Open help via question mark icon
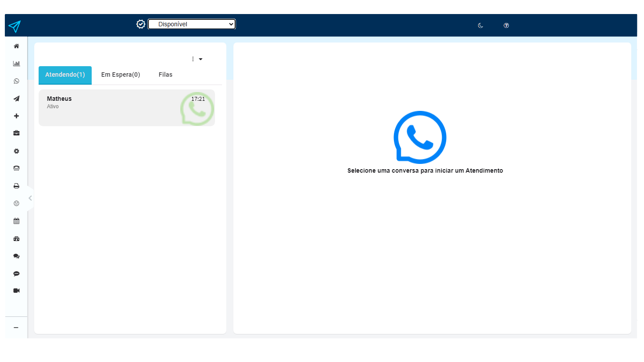Image resolution: width=644 pixels, height=362 pixels. (x=506, y=25)
